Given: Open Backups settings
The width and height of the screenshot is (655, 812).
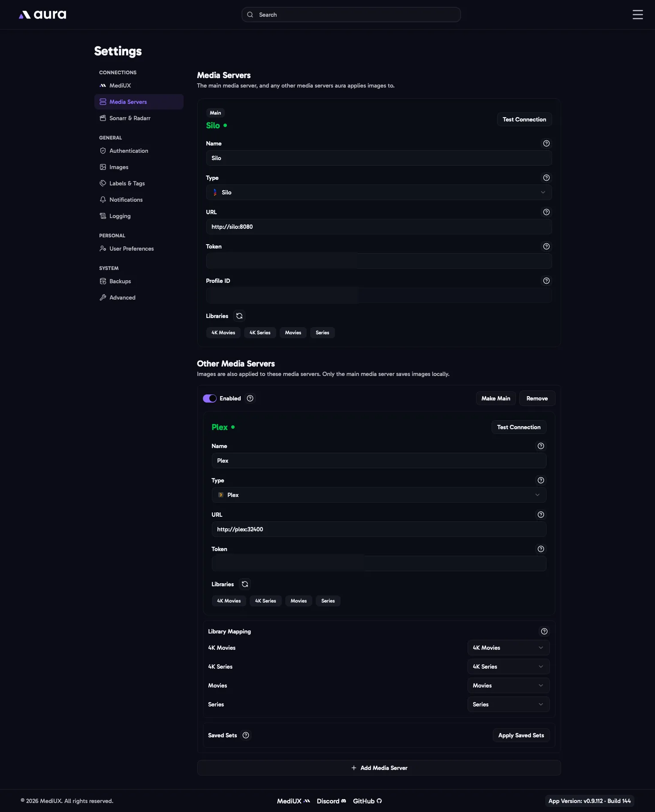Looking at the screenshot, I should [x=139, y=281].
